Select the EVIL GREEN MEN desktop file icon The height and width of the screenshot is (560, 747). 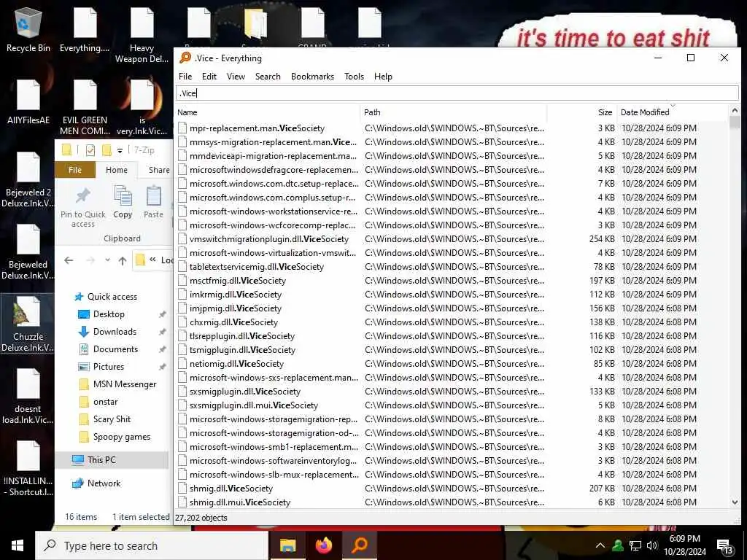coord(85,108)
